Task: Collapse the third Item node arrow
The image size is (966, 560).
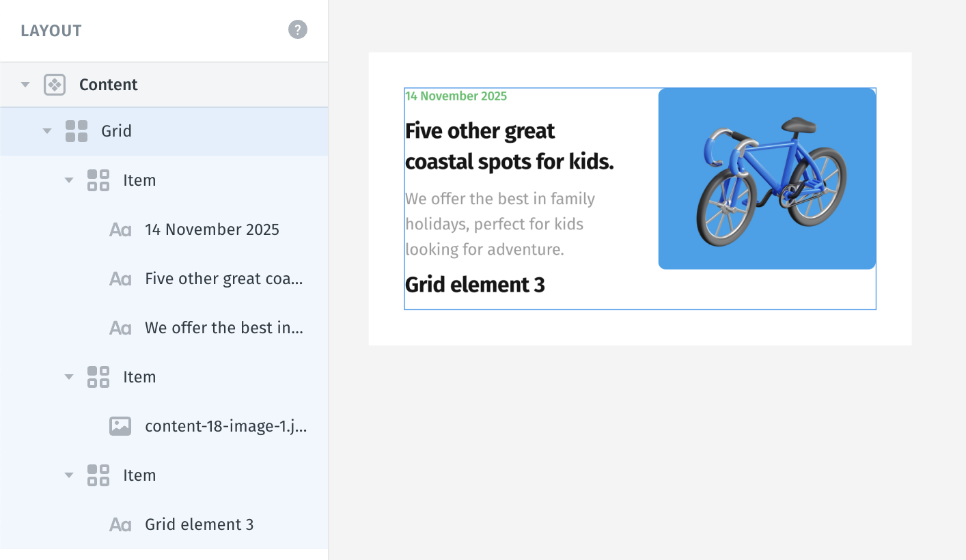Action: coord(69,475)
